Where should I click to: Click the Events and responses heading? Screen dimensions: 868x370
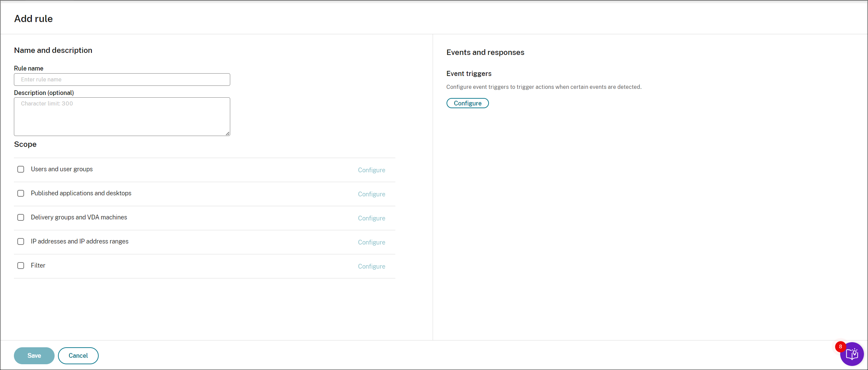[485, 52]
